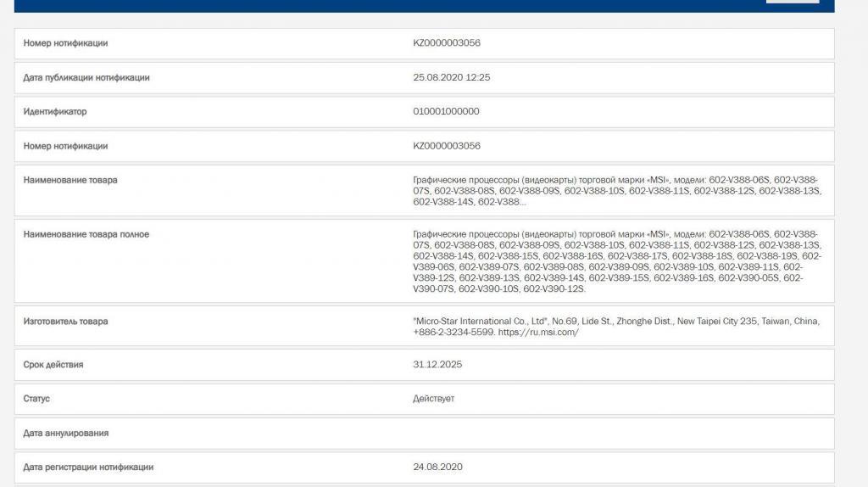Image resolution: width=868 pixels, height=487 pixels.
Task: Click the expiry date 31.12.2025
Action: [437, 365]
